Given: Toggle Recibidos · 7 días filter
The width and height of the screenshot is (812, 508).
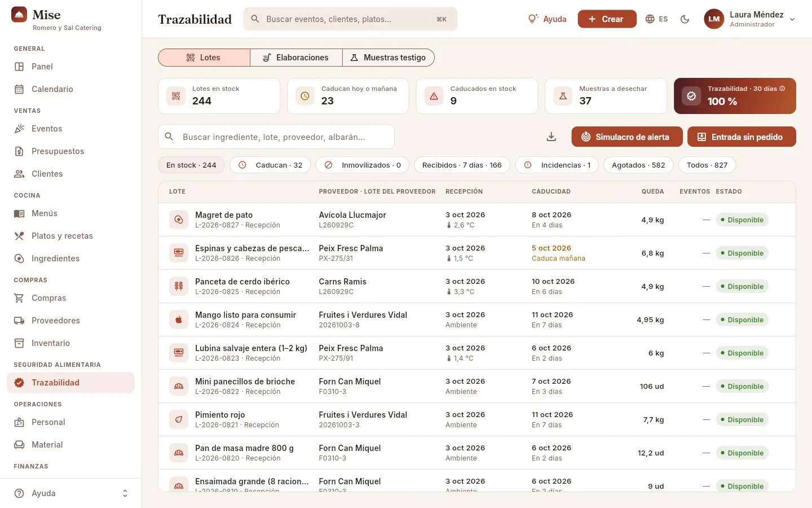Looking at the screenshot, I should (462, 165).
